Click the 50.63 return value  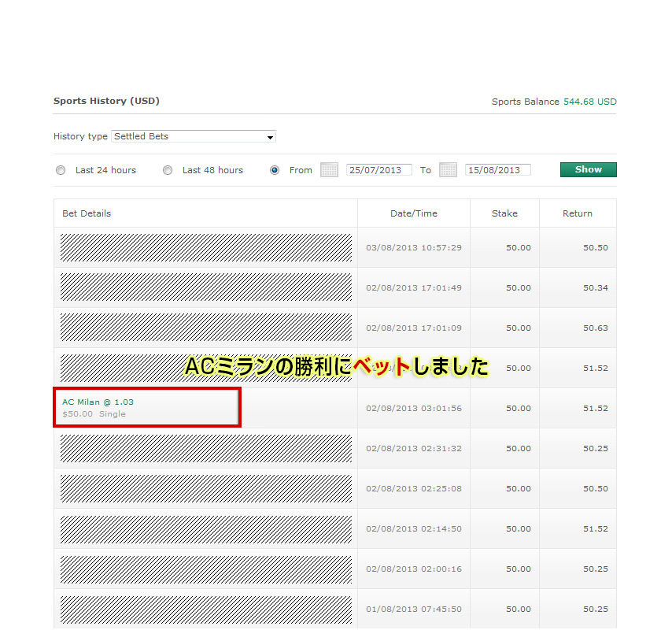[x=595, y=328]
